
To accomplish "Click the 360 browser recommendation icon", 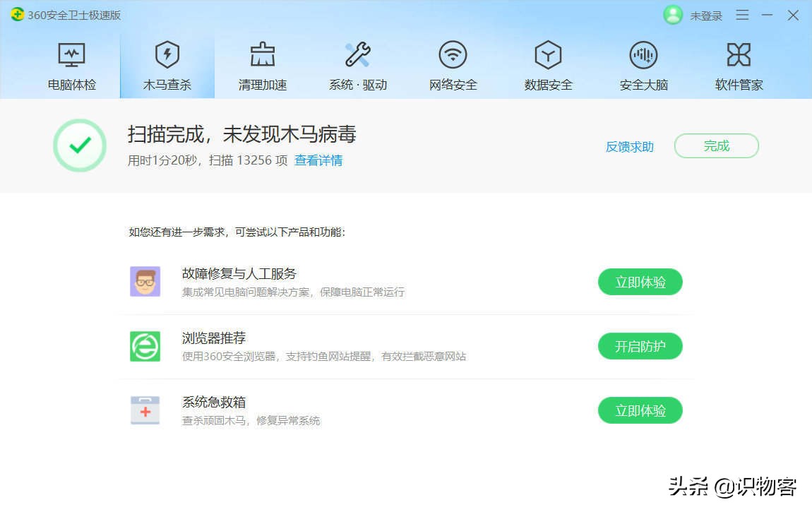I will pyautogui.click(x=145, y=345).
